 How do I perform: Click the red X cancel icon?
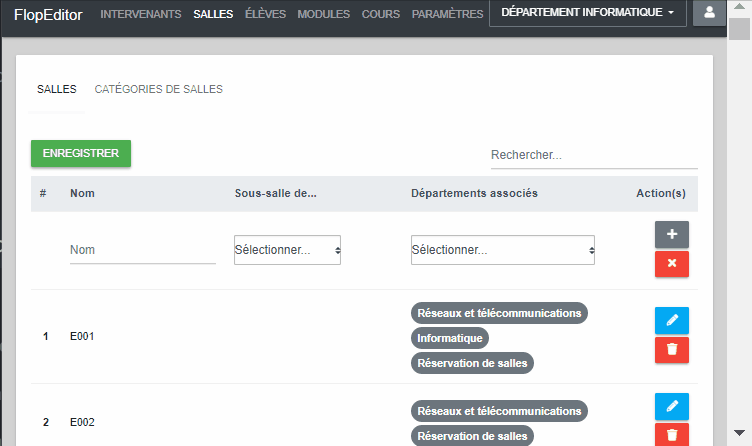(x=672, y=264)
